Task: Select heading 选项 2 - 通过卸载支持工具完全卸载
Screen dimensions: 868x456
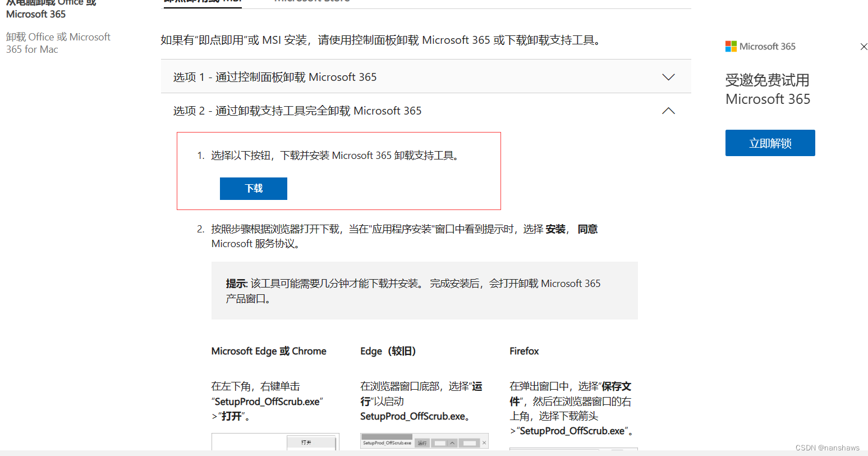Action: pos(297,111)
